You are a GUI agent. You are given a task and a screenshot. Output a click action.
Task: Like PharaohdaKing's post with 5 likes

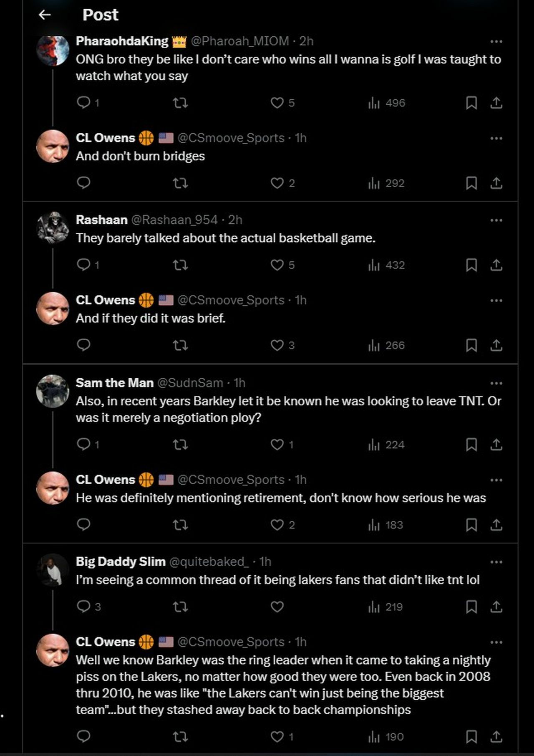tap(277, 102)
